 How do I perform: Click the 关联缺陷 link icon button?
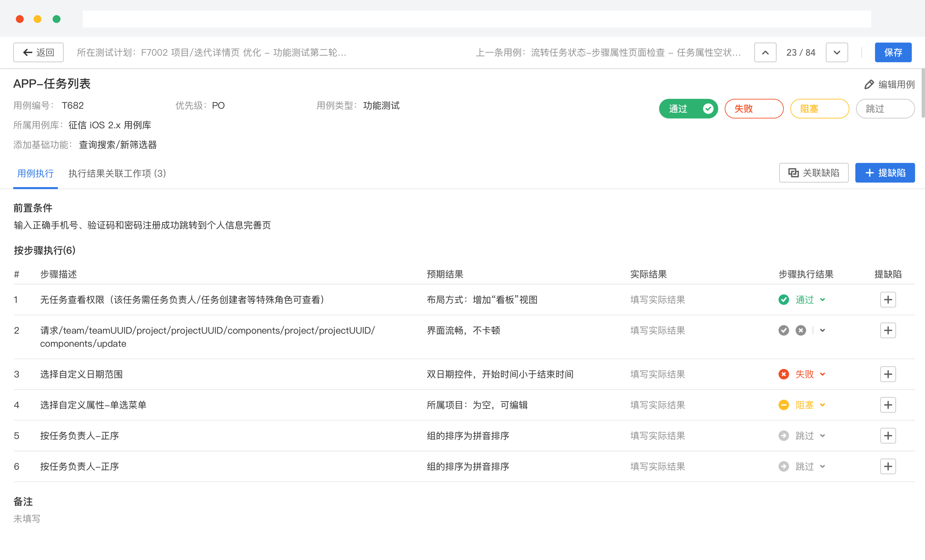[794, 173]
